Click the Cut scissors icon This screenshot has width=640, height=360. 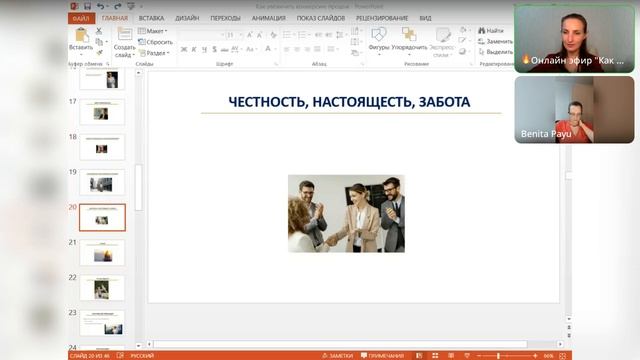[x=99, y=31]
